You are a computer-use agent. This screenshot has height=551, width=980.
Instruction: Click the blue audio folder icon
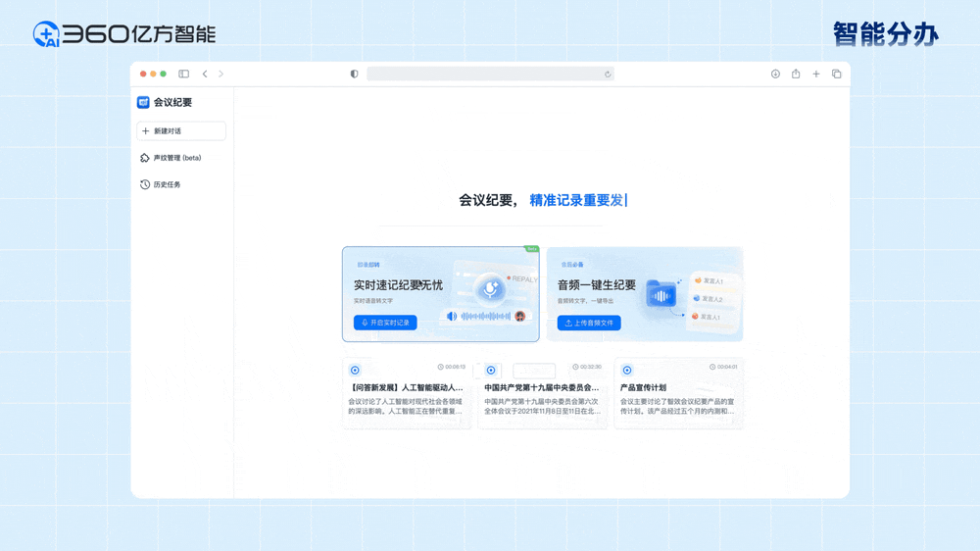(x=661, y=295)
